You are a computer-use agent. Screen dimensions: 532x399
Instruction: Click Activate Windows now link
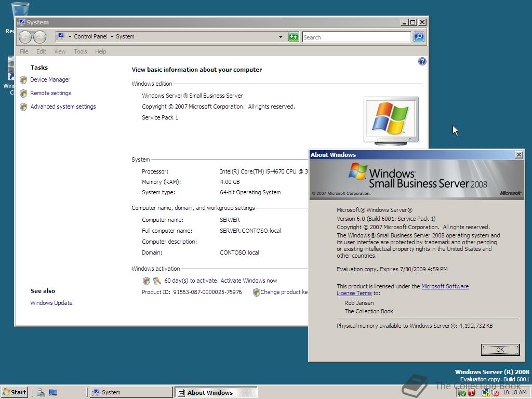(x=249, y=281)
